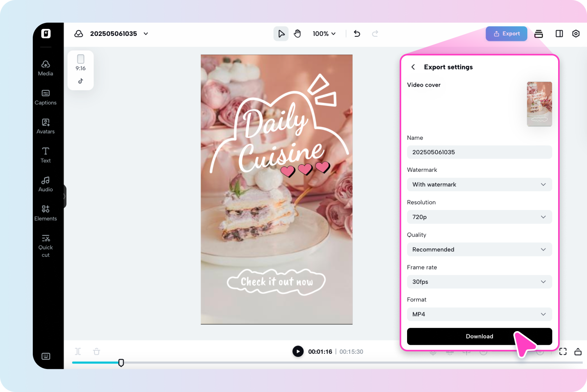Click the "Export settings" heading
Image resolution: width=587 pixels, height=392 pixels.
pos(448,67)
